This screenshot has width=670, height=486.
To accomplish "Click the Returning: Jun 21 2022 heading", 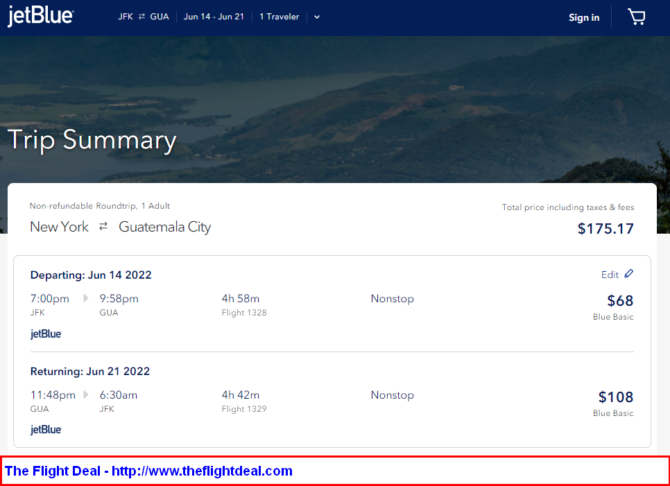I will click(x=90, y=371).
